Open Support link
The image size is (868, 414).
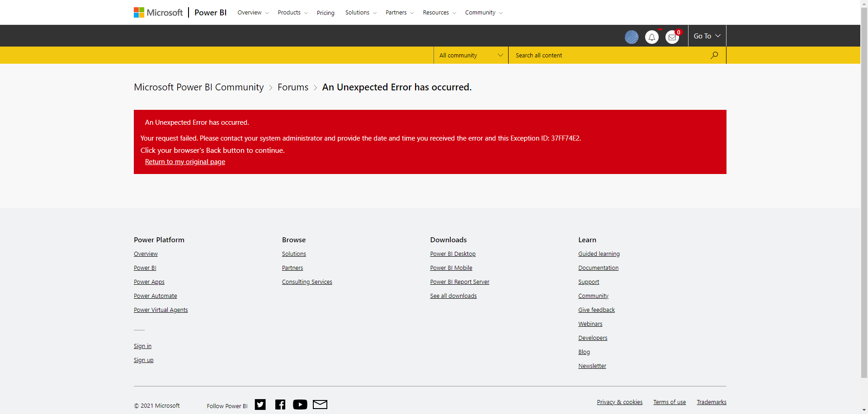(x=589, y=282)
